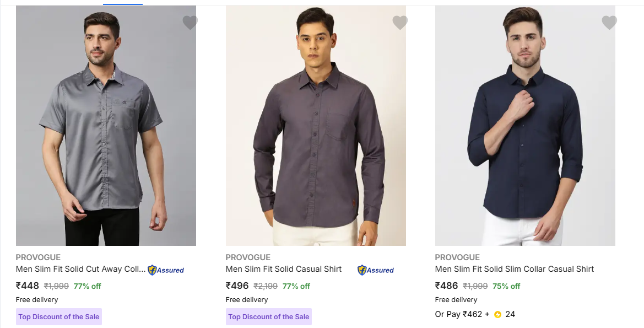This screenshot has height=328, width=644.
Task: Toggle wishlist heart on purple casual shirt
Action: (x=400, y=23)
